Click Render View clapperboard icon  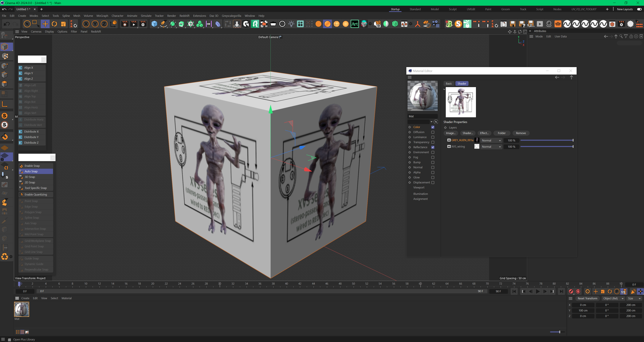(x=124, y=24)
